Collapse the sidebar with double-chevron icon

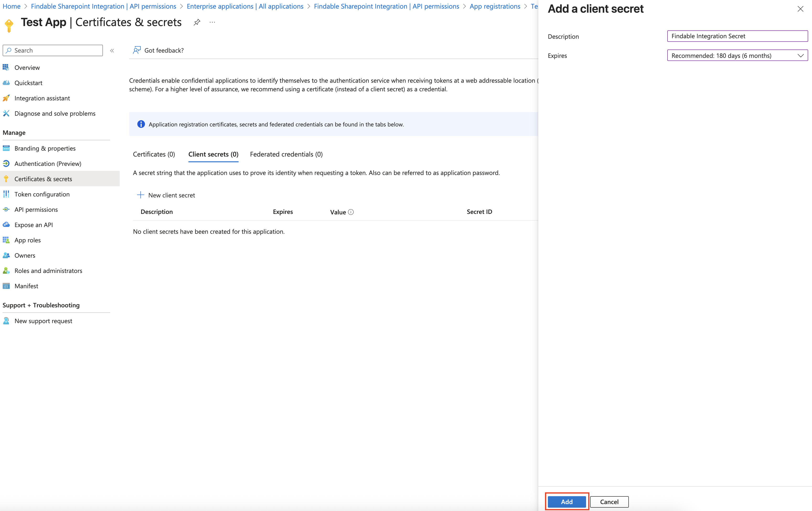point(112,51)
